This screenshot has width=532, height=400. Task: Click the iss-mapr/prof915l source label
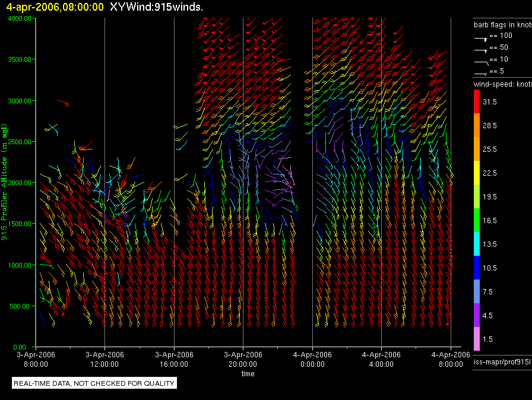[x=502, y=362]
